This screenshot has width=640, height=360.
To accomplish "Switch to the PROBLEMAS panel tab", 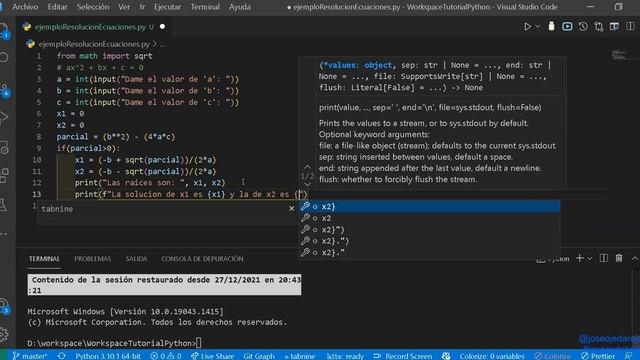I will click(x=93, y=259).
